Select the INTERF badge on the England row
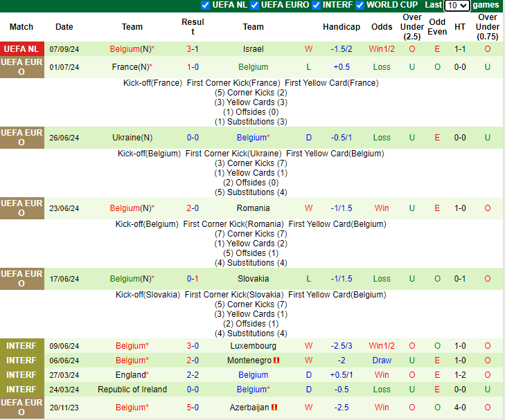This screenshot has width=505, height=420. click(21, 375)
